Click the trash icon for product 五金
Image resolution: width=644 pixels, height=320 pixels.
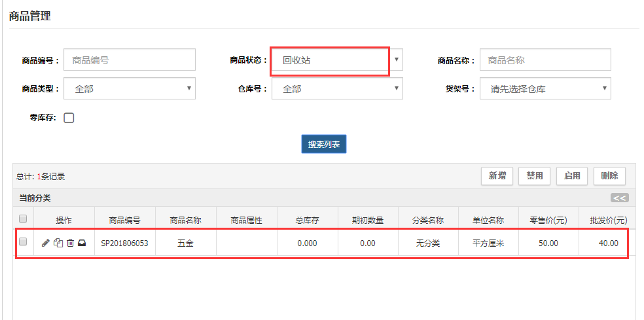(70, 243)
